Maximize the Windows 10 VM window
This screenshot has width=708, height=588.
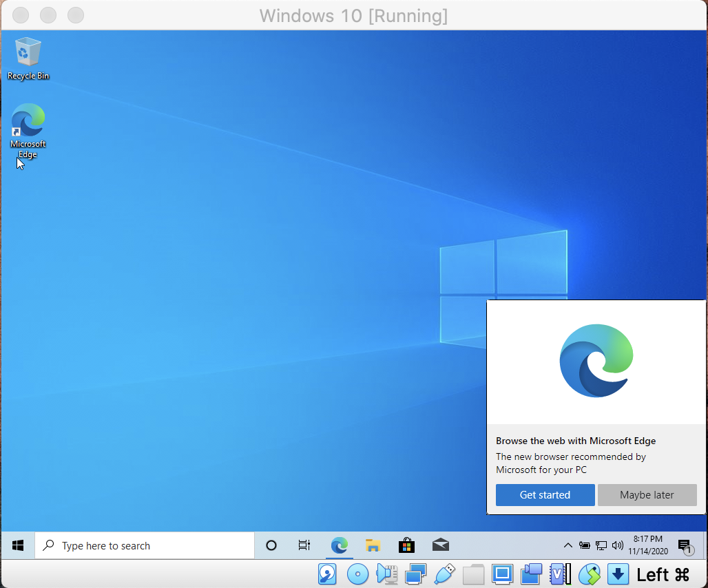[76, 15]
